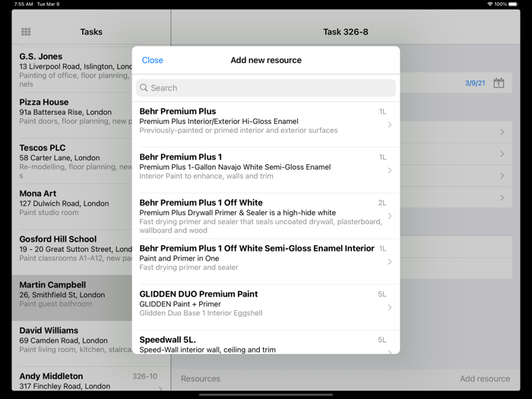Check the Wi-Fi status icon
Screen dimensions: 532x399
[x=489, y=4]
